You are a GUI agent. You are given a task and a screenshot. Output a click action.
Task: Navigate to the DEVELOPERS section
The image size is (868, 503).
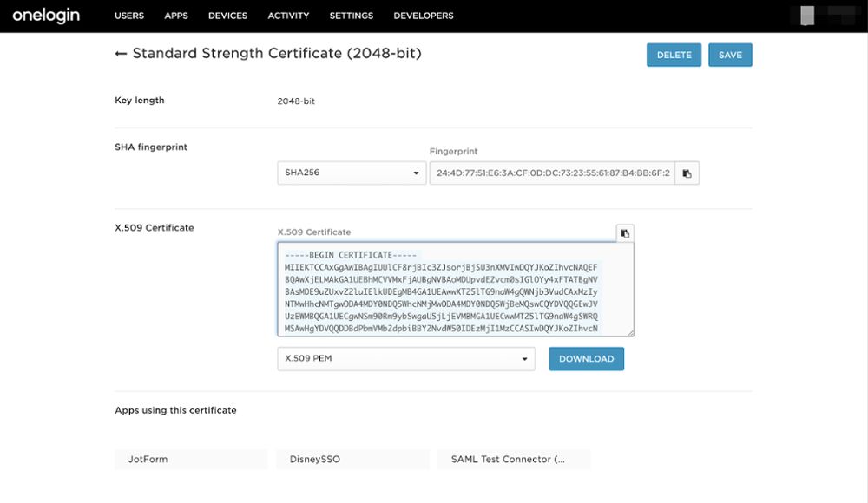(423, 16)
